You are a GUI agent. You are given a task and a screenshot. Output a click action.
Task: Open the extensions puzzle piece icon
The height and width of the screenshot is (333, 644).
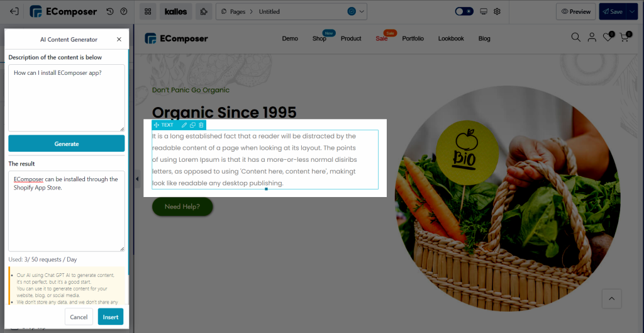(204, 11)
